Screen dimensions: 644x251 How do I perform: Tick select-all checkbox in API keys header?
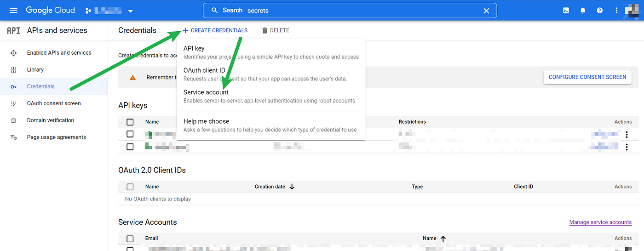[x=130, y=122]
